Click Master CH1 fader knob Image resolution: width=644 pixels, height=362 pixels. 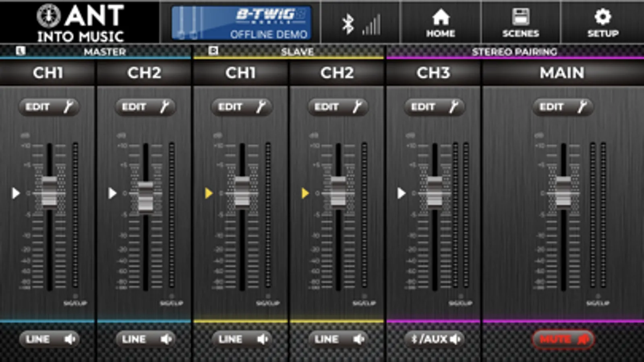pyautogui.click(x=49, y=191)
